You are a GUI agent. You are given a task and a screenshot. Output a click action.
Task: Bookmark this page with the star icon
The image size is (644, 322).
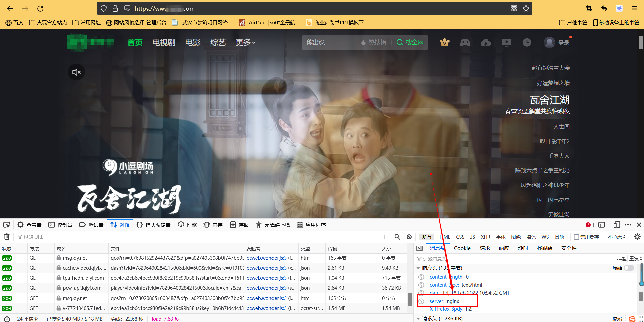point(526,9)
